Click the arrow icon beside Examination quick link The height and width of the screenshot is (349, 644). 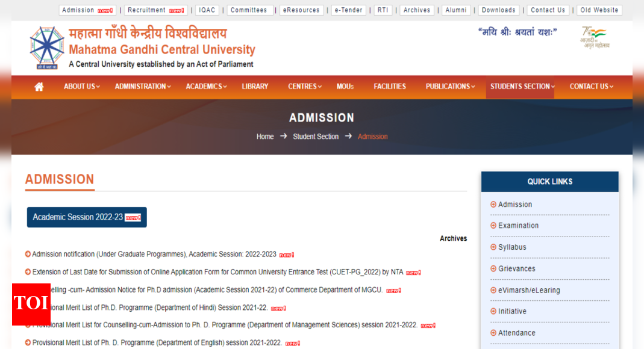coord(494,226)
